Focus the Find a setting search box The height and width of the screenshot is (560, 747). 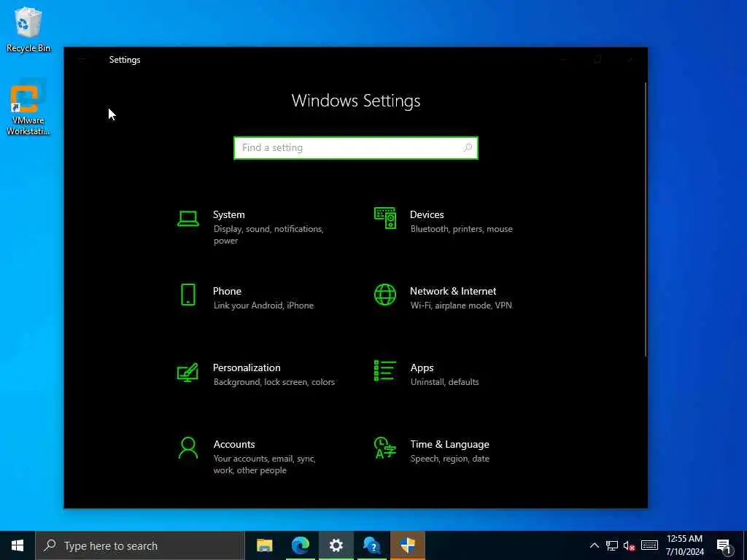tap(356, 147)
